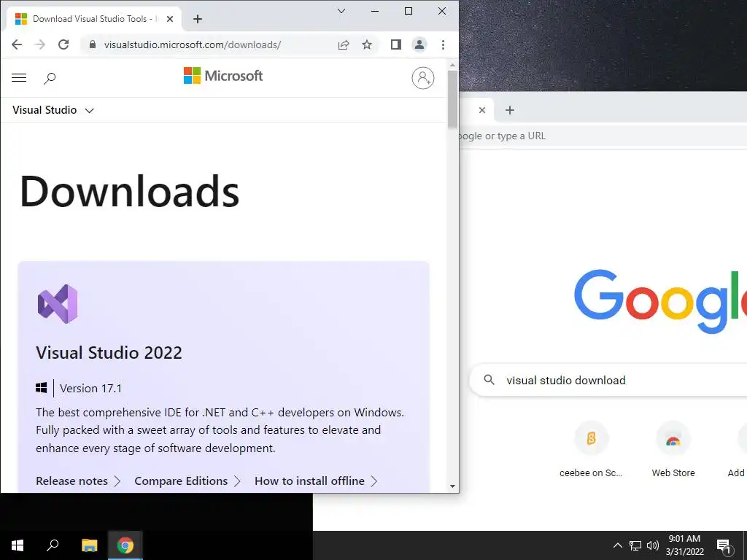The height and width of the screenshot is (560, 747).
Task: Click the Version 17.1 text
Action: pos(90,388)
